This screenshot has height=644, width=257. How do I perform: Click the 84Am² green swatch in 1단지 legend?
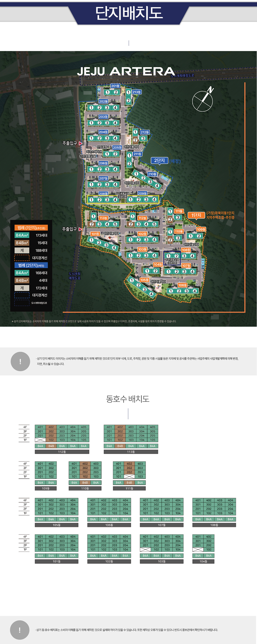(22, 235)
